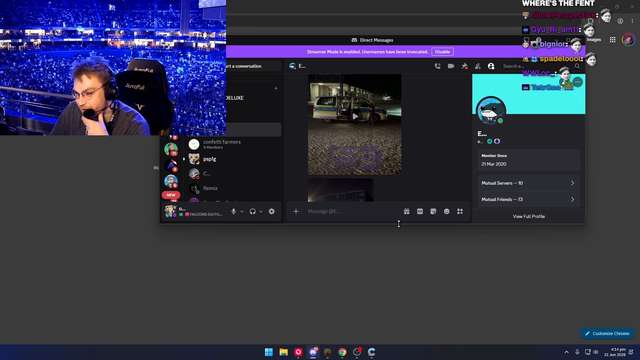
Task: Open Google apps grid in Chrome
Action: tap(613, 40)
